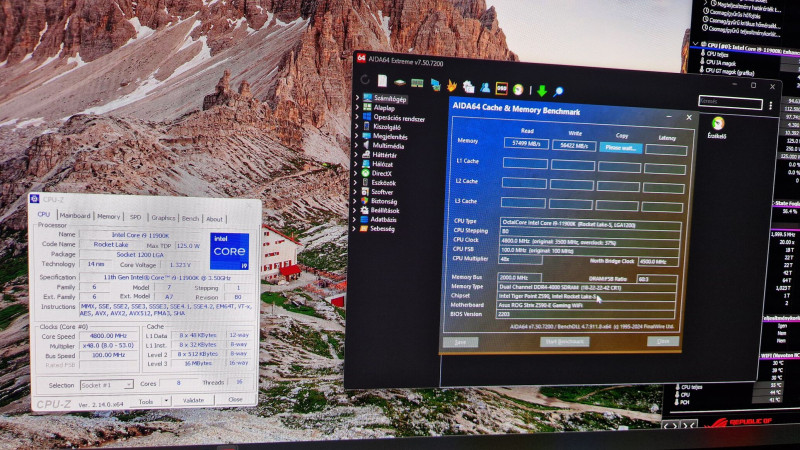Click the AIDA64 refresh toolbar icon
This screenshot has width=800, height=450.
(x=365, y=80)
